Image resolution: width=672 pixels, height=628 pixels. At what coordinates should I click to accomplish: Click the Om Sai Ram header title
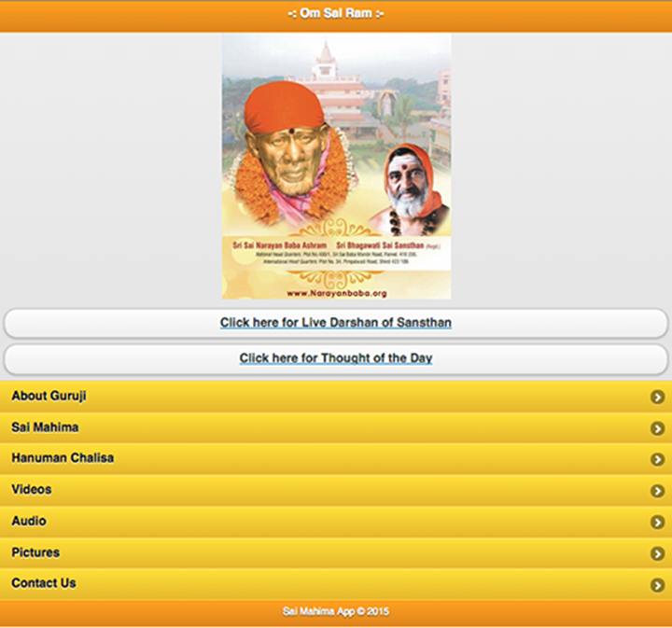336,14
